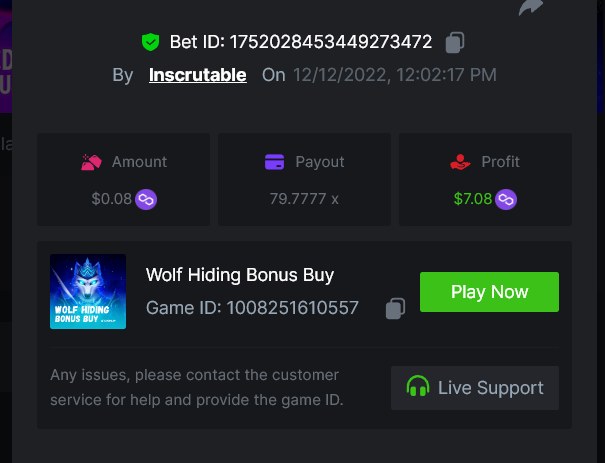Click the Profit currency coin icon
Viewport: 605px width, 463px height.
[x=506, y=199]
